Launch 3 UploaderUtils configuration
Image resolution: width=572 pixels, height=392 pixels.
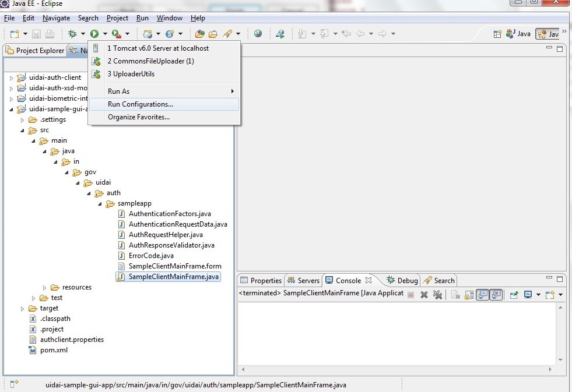164,74
